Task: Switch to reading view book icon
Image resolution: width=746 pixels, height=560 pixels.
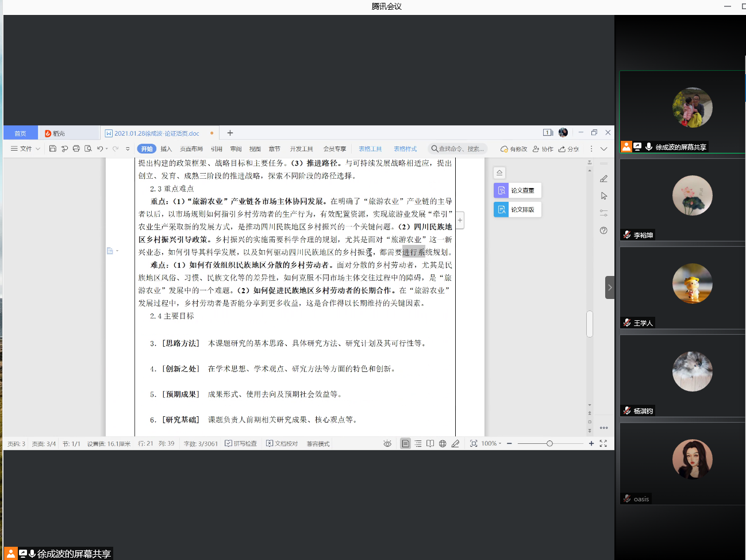Action: 430,444
